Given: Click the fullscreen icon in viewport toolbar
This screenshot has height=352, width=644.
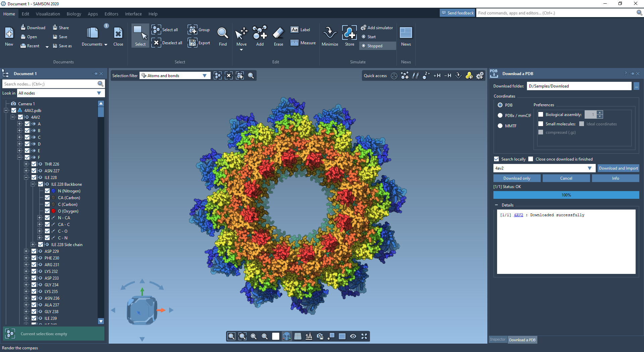Looking at the screenshot, I should point(364,336).
